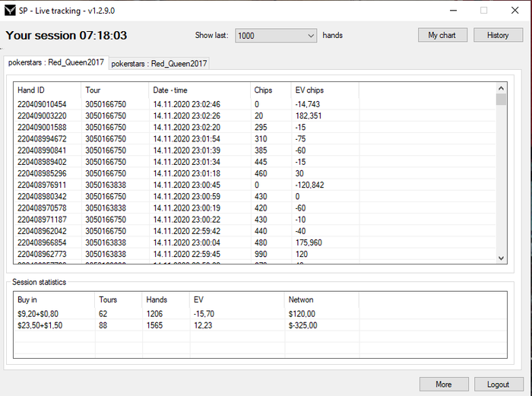Select hand 220408990841 row
532x396 pixels.
(255, 150)
